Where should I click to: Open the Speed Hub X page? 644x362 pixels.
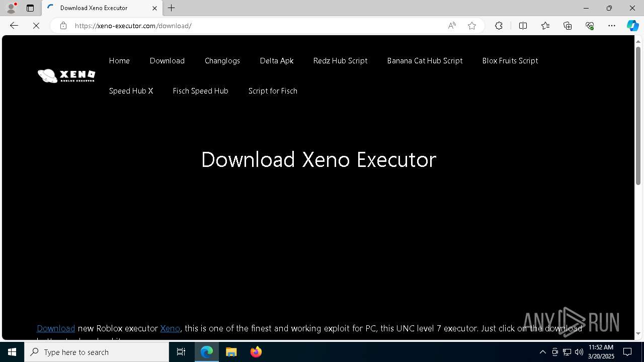pos(131,91)
